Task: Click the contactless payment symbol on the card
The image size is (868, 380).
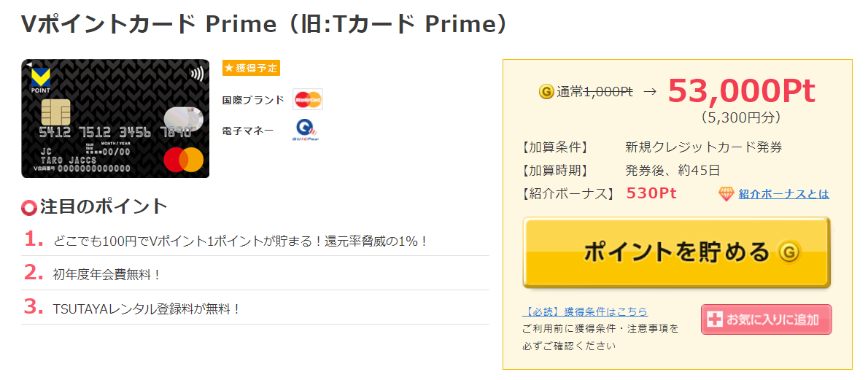Action: click(196, 74)
